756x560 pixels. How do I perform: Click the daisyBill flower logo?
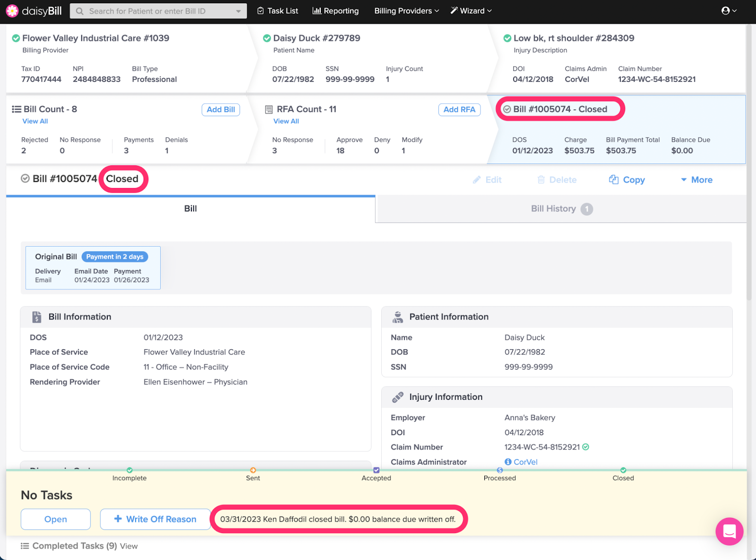click(12, 11)
